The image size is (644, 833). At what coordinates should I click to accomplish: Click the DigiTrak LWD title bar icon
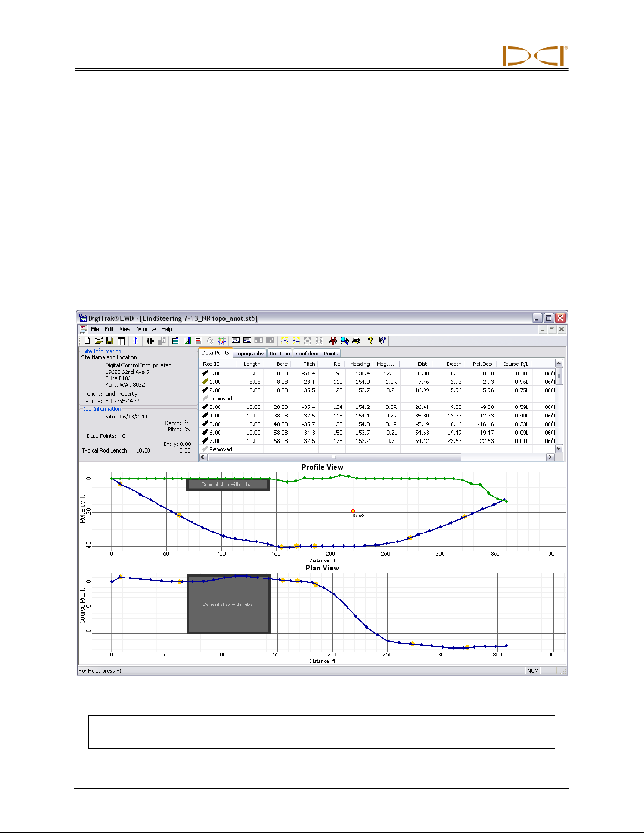[83, 318]
